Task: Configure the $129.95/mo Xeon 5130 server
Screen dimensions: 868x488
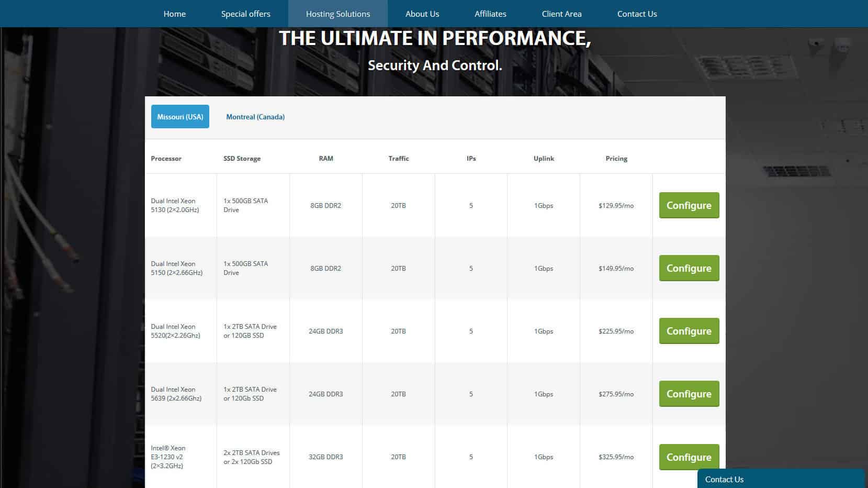Action: click(x=689, y=205)
